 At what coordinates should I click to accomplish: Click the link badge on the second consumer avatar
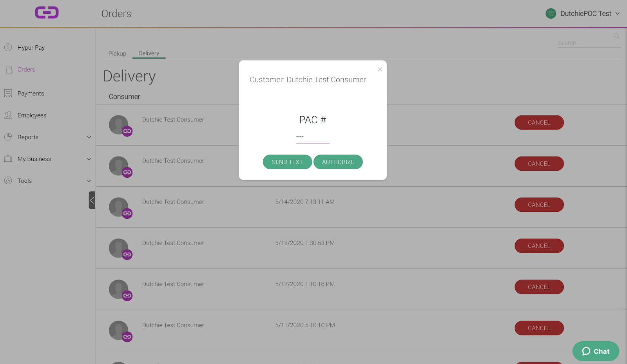point(127,172)
